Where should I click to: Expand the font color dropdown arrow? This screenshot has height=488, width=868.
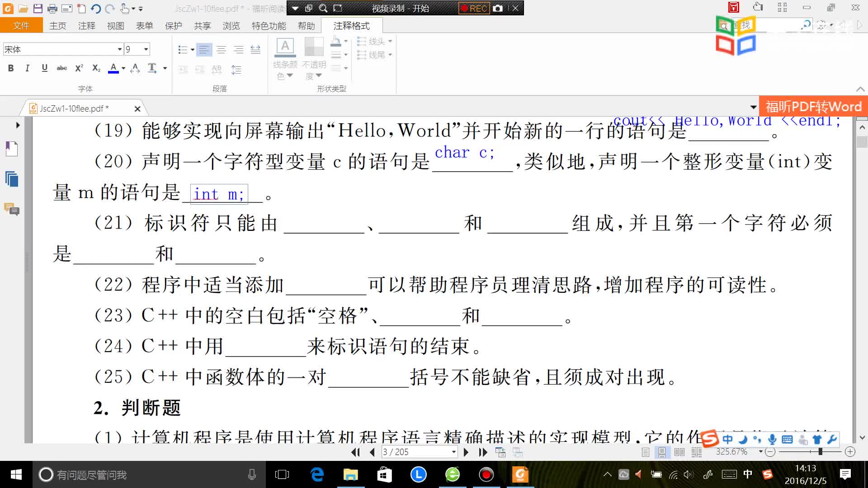(123, 68)
